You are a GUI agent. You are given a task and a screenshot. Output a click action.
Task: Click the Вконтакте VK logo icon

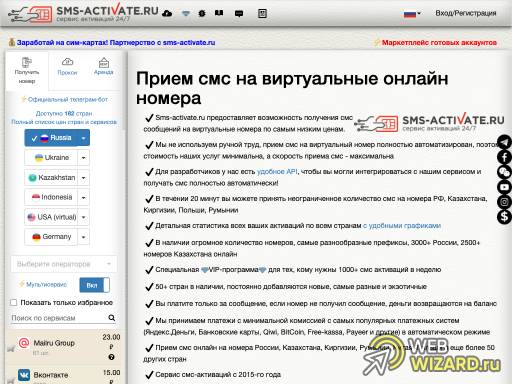24,375
